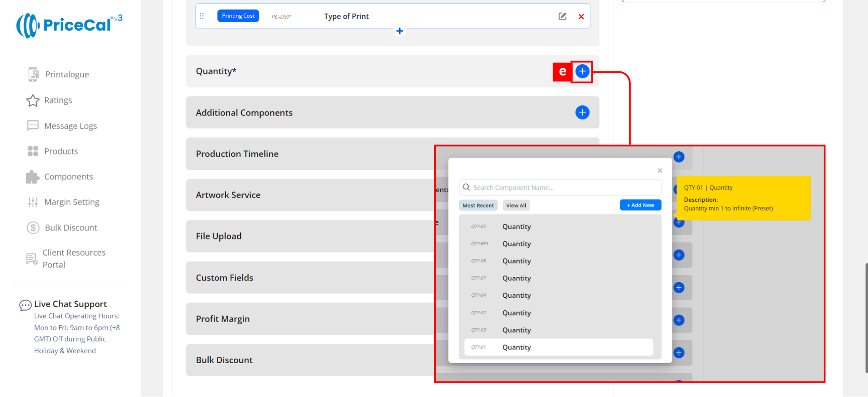Open Message Logs in sidebar
868x397 pixels.
pos(70,126)
